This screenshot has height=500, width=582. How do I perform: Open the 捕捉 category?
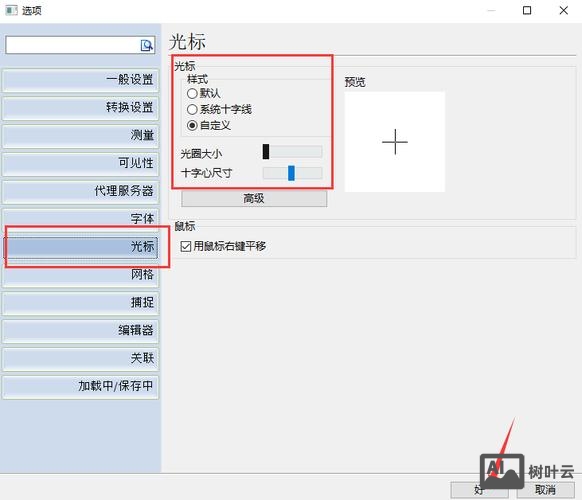(81, 303)
